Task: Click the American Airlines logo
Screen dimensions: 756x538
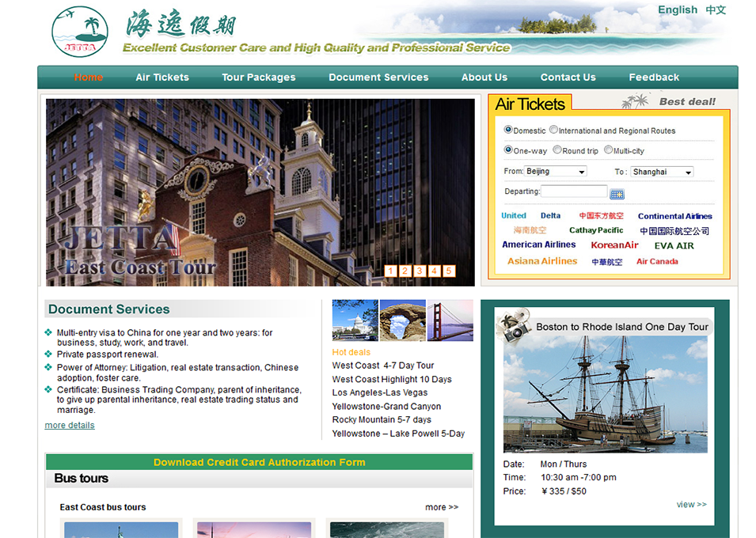Action: [538, 244]
